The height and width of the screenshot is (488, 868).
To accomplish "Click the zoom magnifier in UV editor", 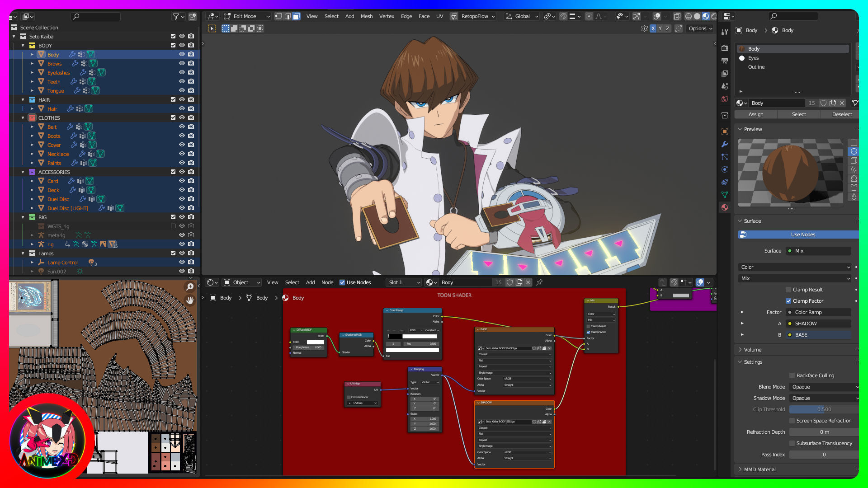I will (190, 287).
